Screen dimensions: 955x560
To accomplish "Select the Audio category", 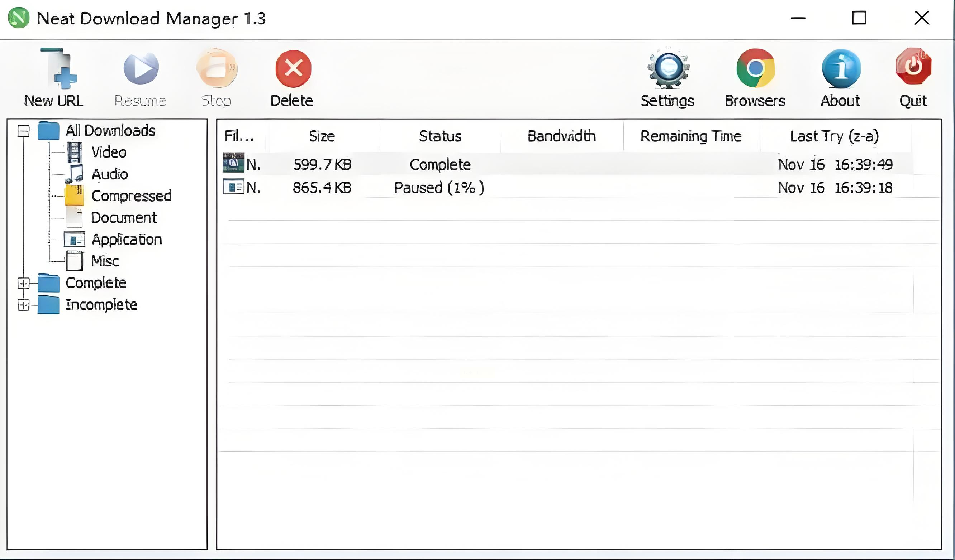I will tap(110, 174).
